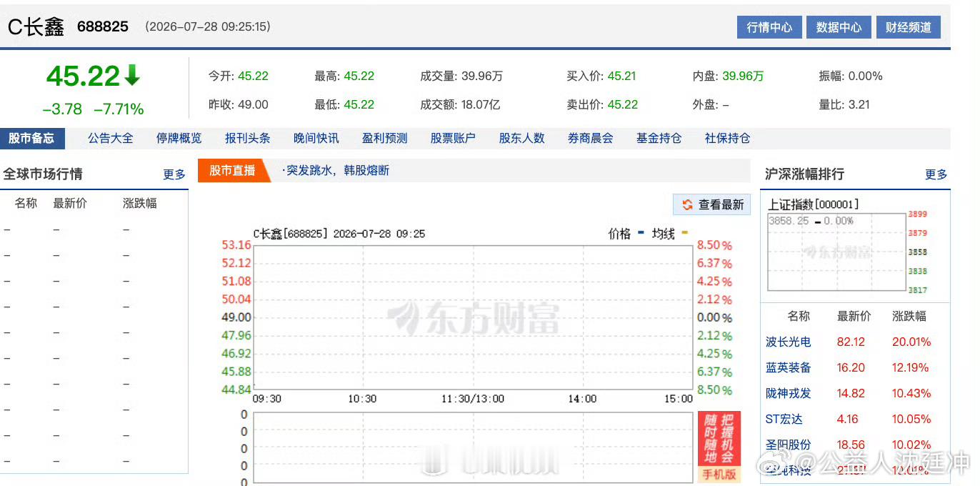Open the 报刊头条 menu item
The height and width of the screenshot is (486, 980).
click(x=248, y=138)
